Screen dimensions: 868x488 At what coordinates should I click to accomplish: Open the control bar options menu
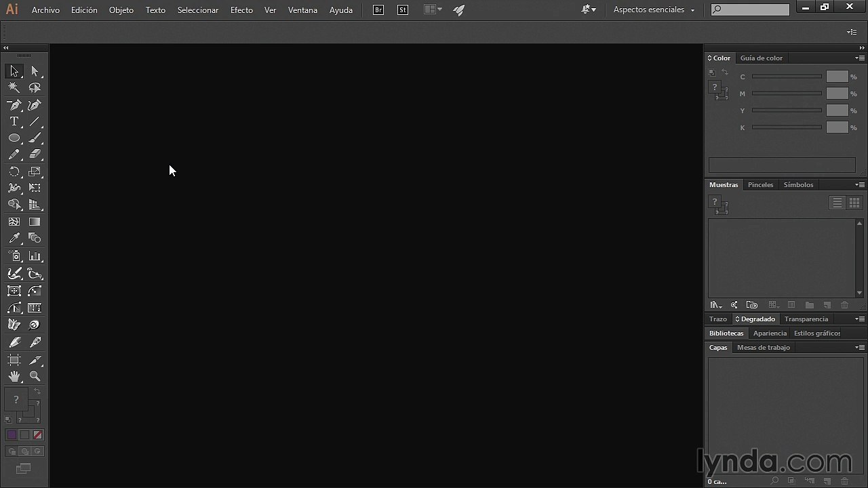click(x=852, y=32)
